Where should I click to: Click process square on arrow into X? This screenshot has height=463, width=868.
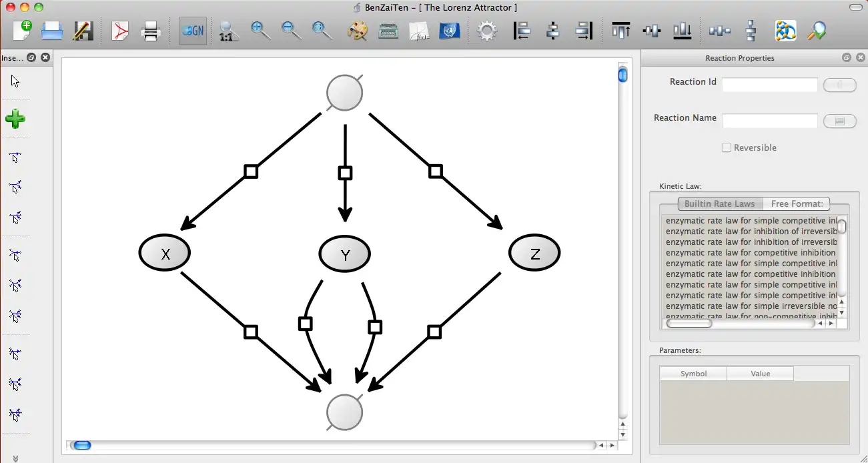[x=251, y=171]
